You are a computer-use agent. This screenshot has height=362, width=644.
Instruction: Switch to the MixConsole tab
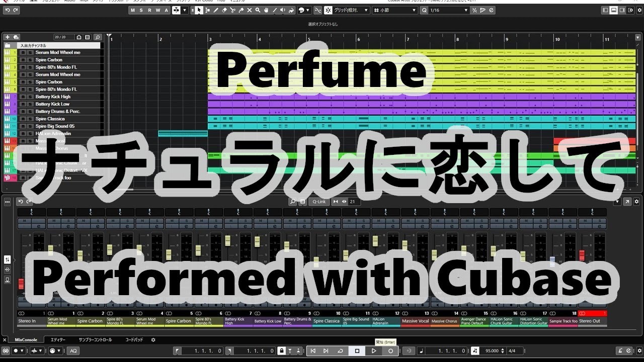[26, 340]
